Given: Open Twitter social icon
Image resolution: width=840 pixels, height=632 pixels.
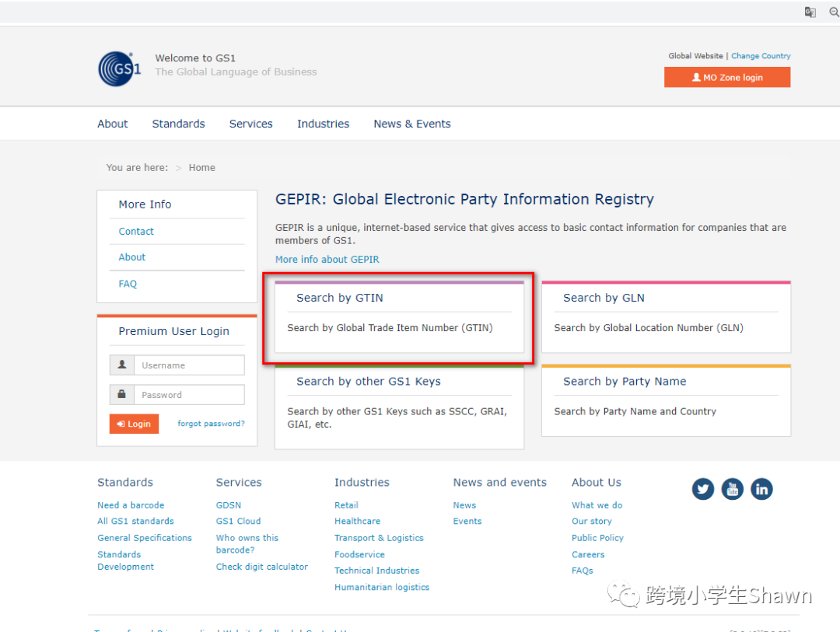Looking at the screenshot, I should point(703,489).
